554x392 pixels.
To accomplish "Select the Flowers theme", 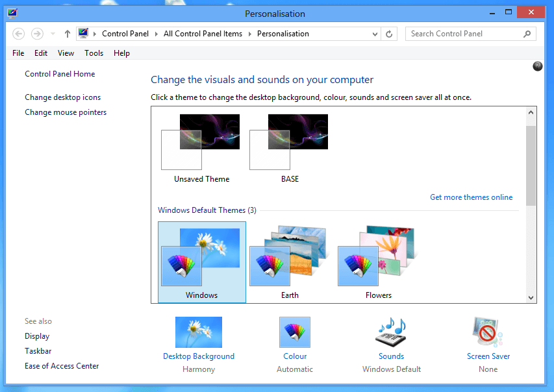I will click(x=378, y=262).
